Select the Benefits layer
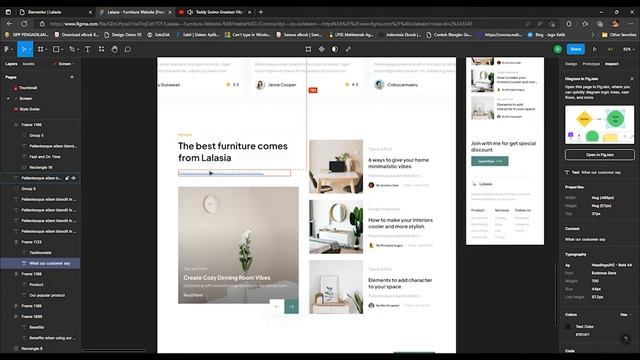Screen dimensions: 640x360 click(x=36, y=327)
